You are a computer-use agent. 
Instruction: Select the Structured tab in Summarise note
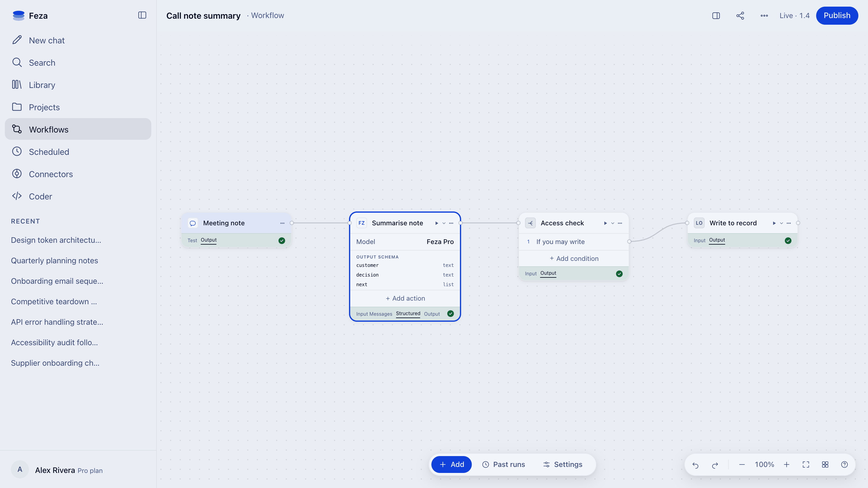(408, 314)
